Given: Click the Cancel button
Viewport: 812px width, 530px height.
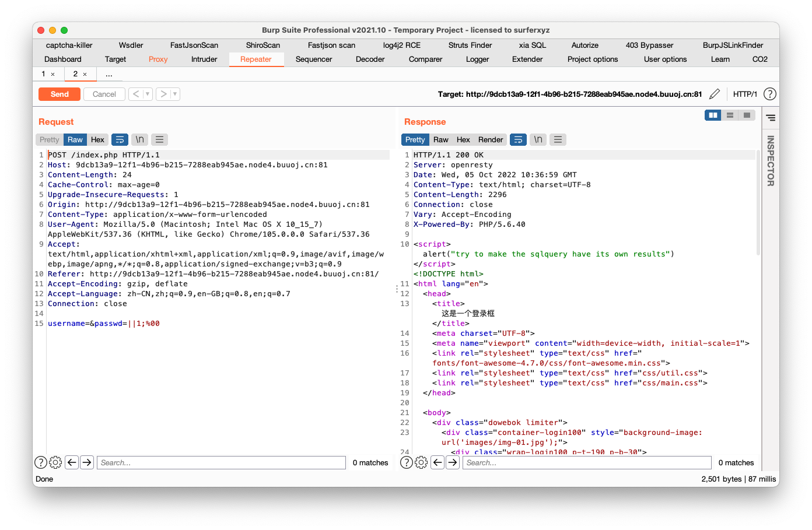Looking at the screenshot, I should point(104,94).
